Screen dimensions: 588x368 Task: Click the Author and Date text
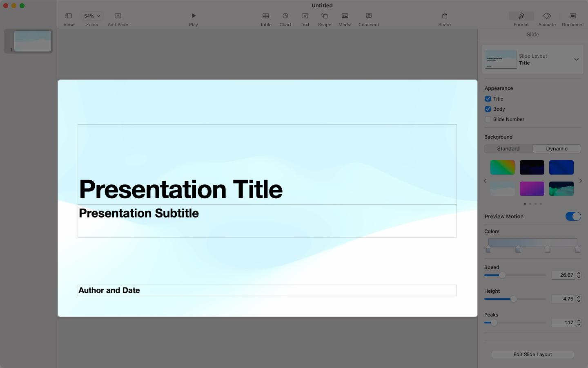[x=109, y=290]
